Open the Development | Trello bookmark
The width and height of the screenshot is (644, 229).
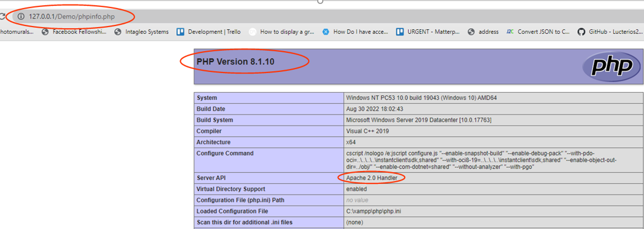point(214,32)
